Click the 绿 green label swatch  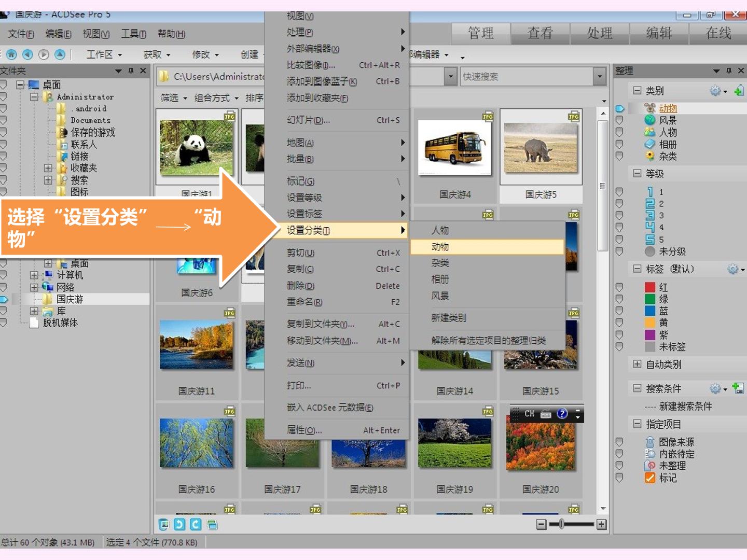click(650, 299)
